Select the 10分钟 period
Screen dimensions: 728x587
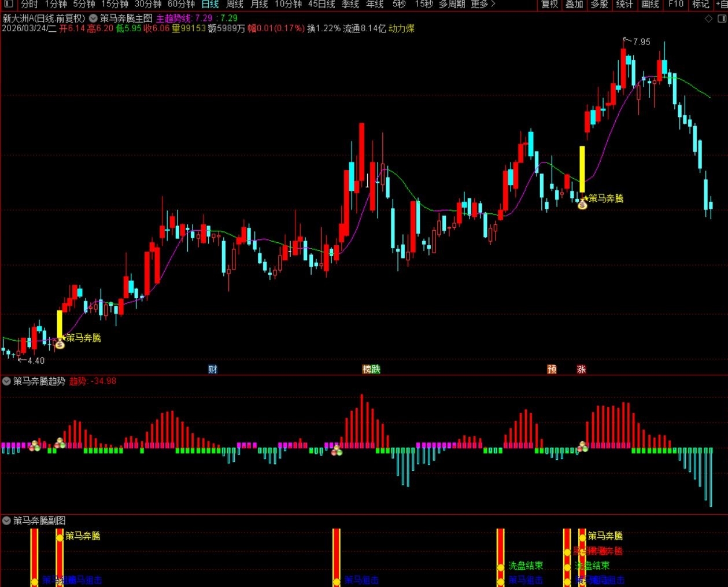[288, 4]
